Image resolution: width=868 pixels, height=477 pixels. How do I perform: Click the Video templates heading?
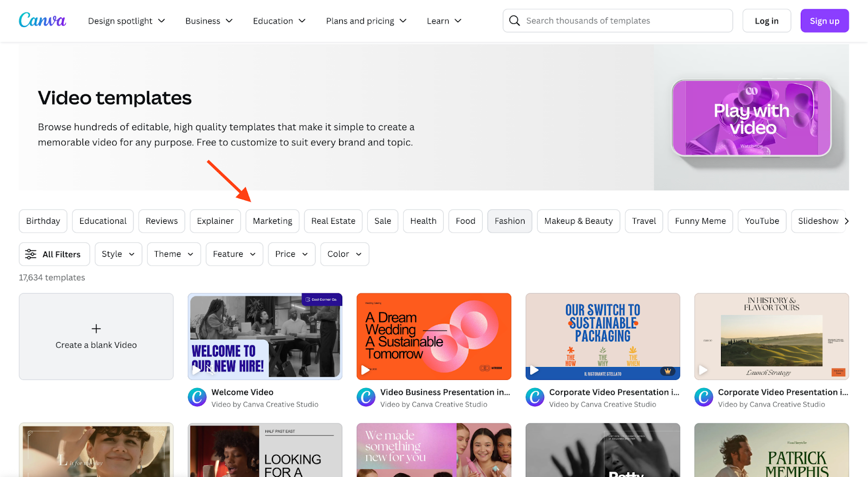(114, 98)
